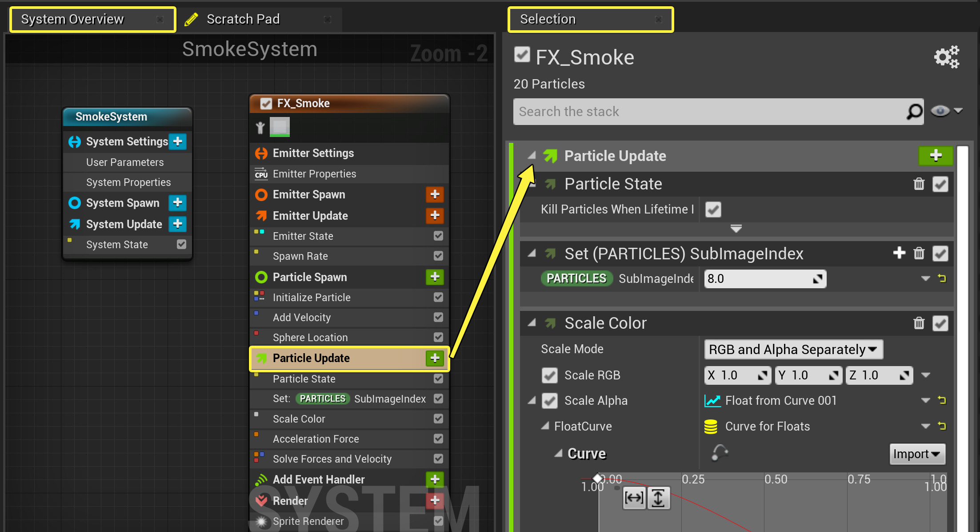Open the Scale Mode dropdown
The width and height of the screenshot is (980, 532).
pos(793,350)
